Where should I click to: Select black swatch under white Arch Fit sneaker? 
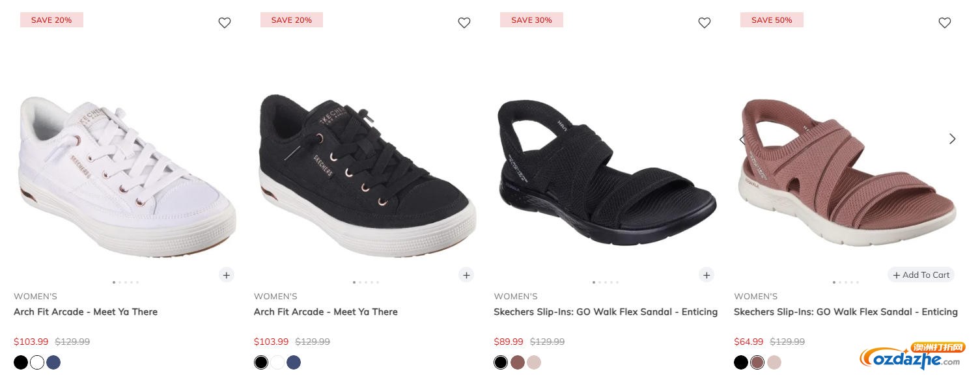coord(21,362)
